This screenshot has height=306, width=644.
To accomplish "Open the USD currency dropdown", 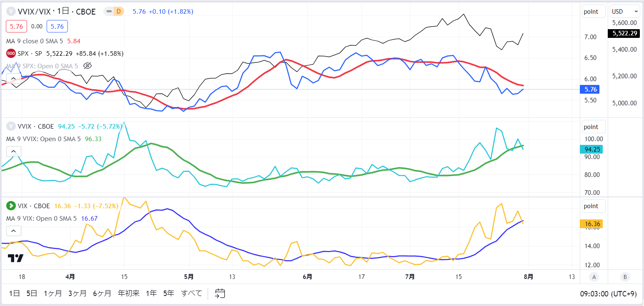I will click(x=625, y=12).
